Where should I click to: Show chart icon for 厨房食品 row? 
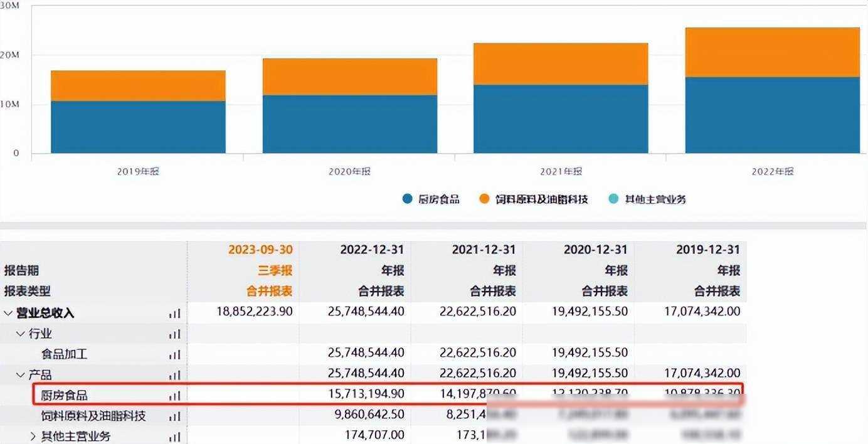tap(174, 396)
